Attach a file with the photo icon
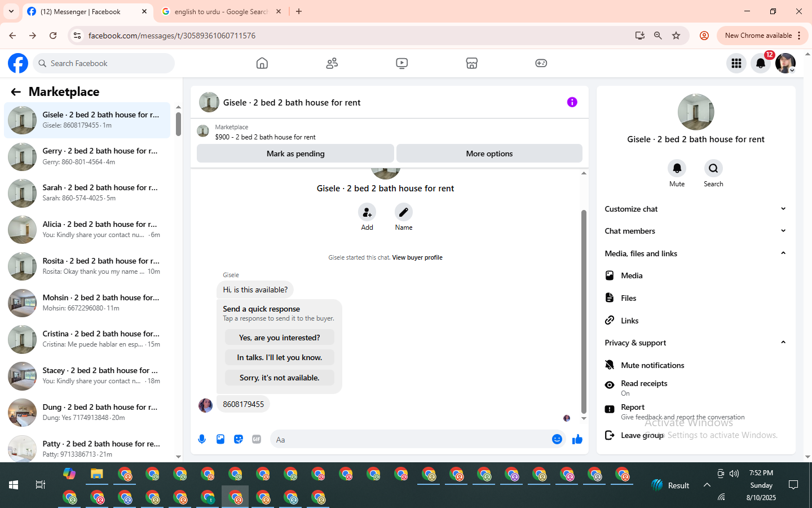 pyautogui.click(x=220, y=439)
